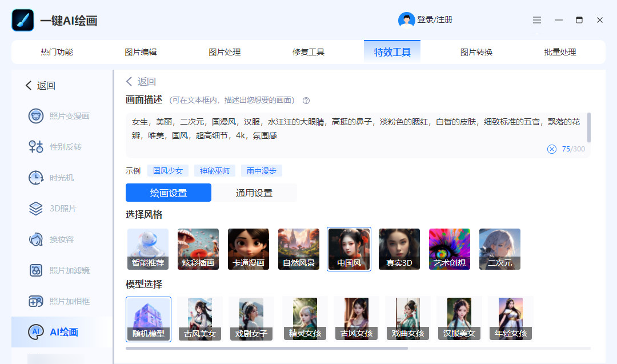
Task: Choose 艺术创想 style thumbnail
Action: [450, 249]
